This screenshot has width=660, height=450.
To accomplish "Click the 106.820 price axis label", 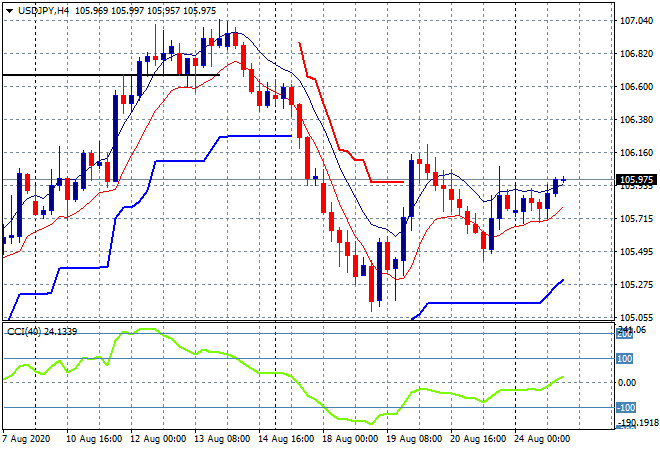I will (x=636, y=53).
